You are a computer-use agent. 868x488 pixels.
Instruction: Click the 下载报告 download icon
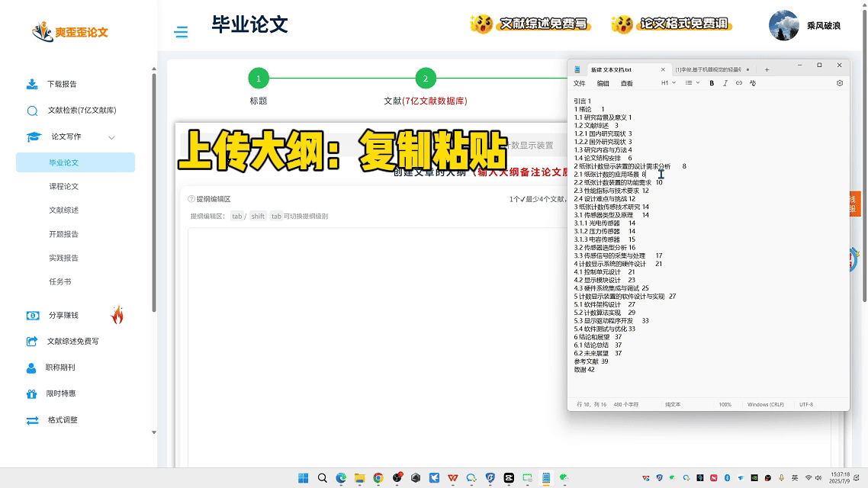(x=32, y=84)
